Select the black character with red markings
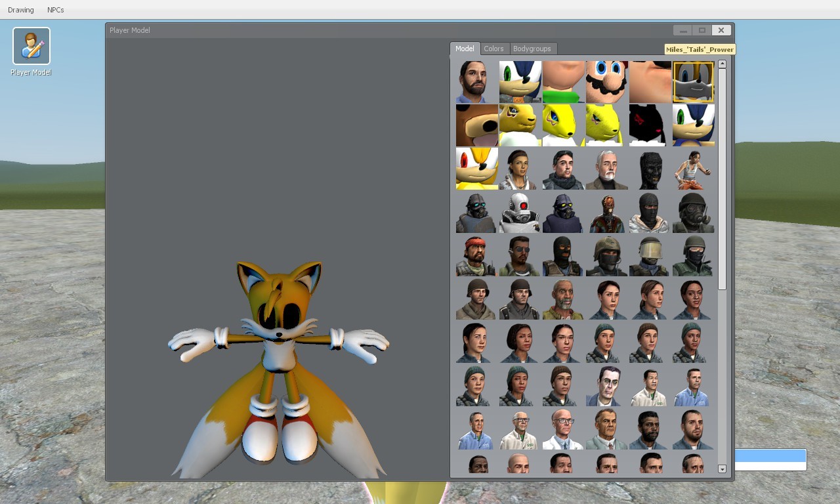The width and height of the screenshot is (840, 504). [x=650, y=125]
